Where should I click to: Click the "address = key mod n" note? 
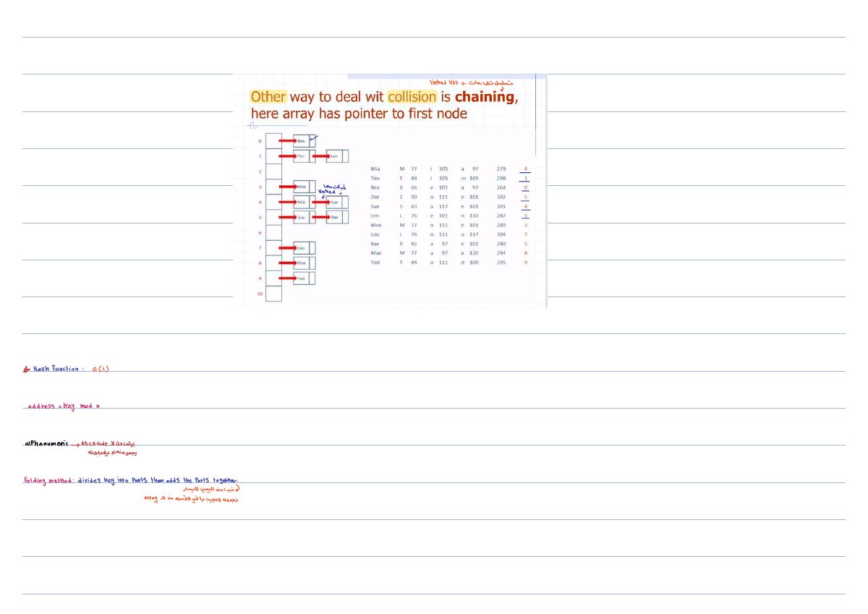click(x=64, y=406)
